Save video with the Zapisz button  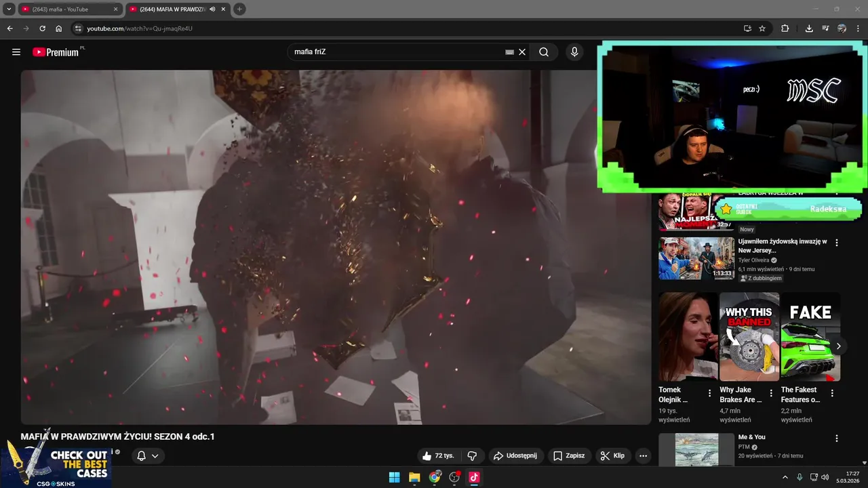568,455
